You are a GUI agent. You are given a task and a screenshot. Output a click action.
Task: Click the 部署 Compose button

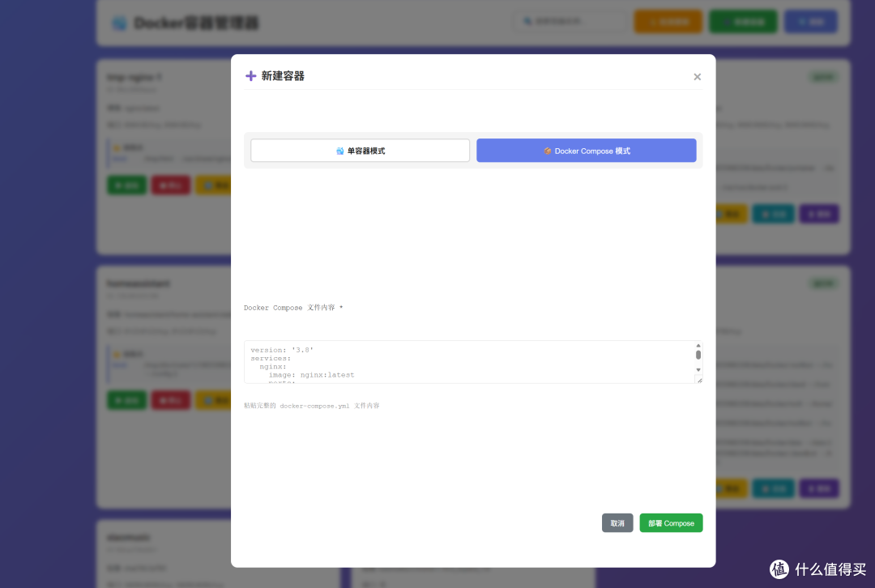coord(671,523)
